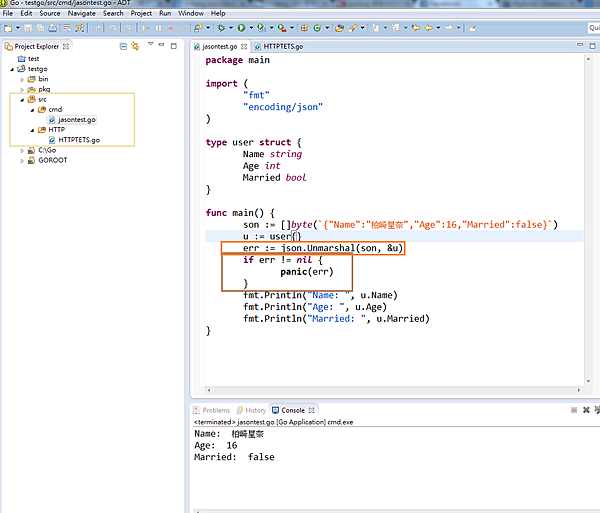Click the testgo project folder icon
Viewport: 600px width, 513px height.
(x=21, y=68)
